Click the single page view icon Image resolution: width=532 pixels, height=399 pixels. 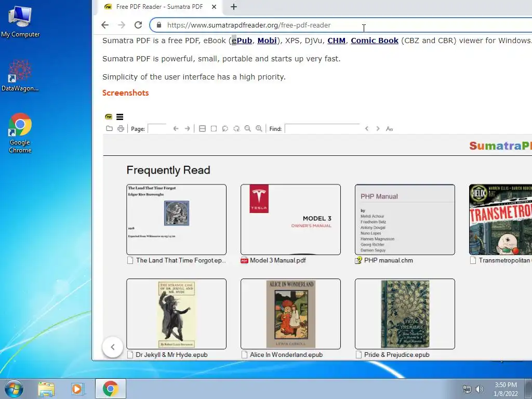[214, 129]
